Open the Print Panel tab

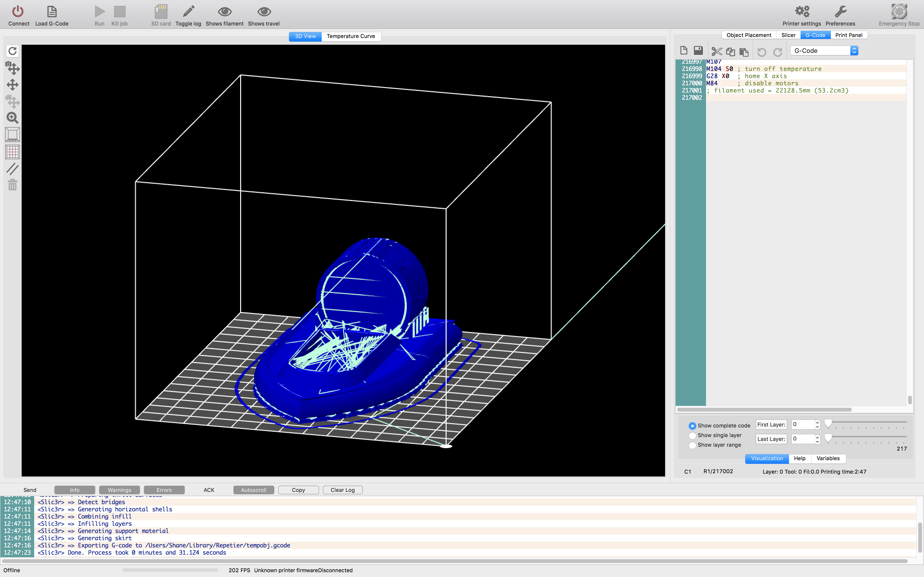pyautogui.click(x=848, y=35)
